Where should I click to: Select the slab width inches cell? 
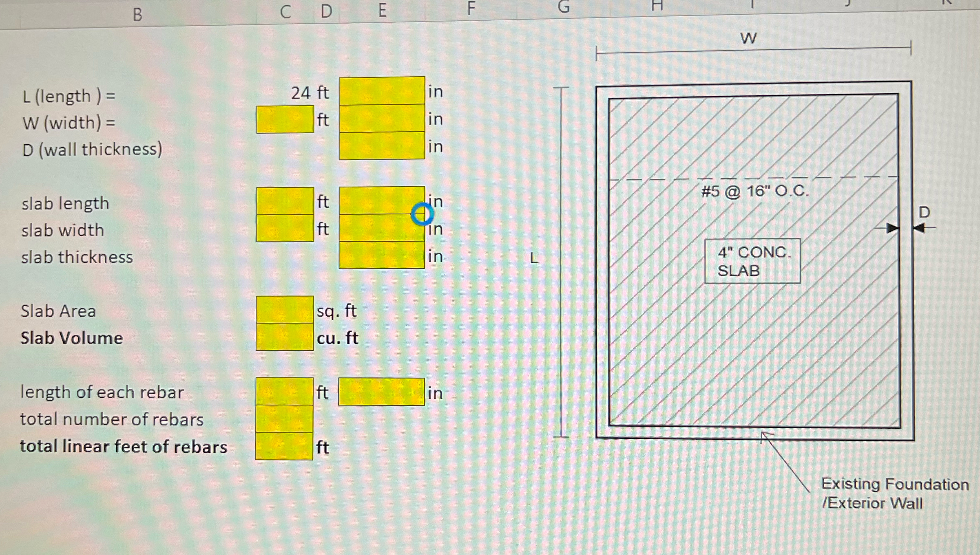pos(382,228)
